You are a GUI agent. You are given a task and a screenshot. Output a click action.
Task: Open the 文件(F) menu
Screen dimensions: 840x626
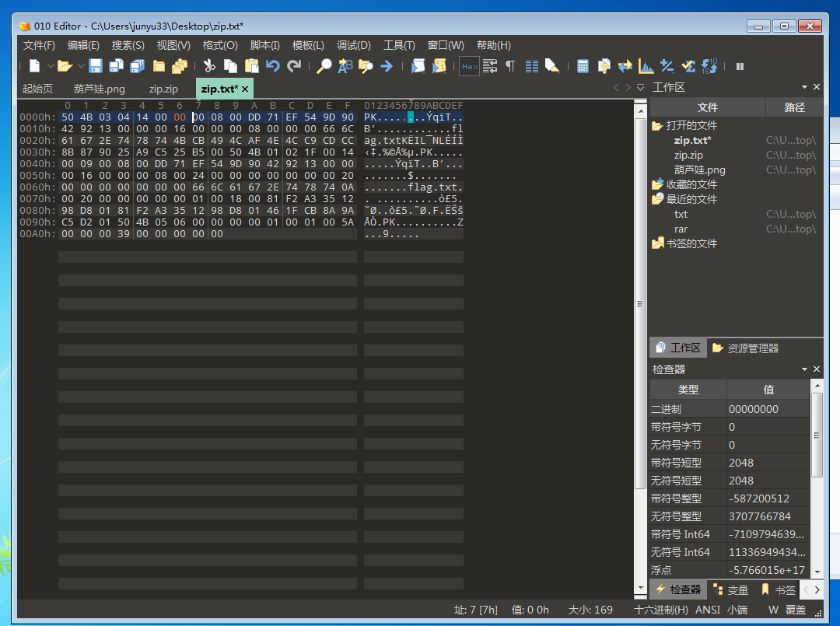[39, 46]
